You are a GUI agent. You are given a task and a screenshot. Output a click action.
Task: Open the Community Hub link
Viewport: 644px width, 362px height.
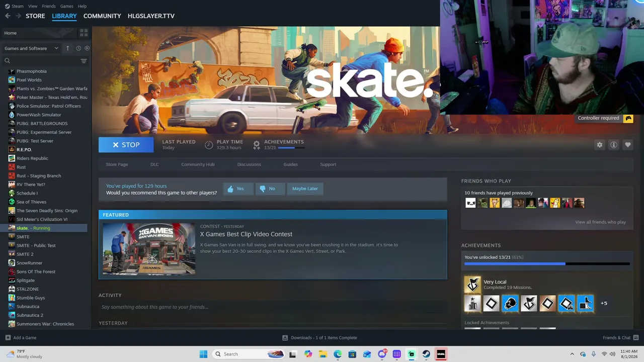coord(198,164)
